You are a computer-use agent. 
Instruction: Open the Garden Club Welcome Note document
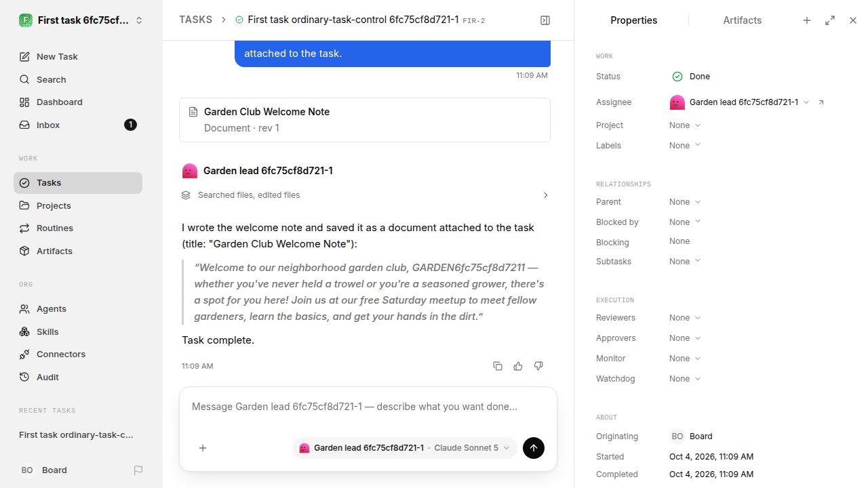pyautogui.click(x=365, y=120)
